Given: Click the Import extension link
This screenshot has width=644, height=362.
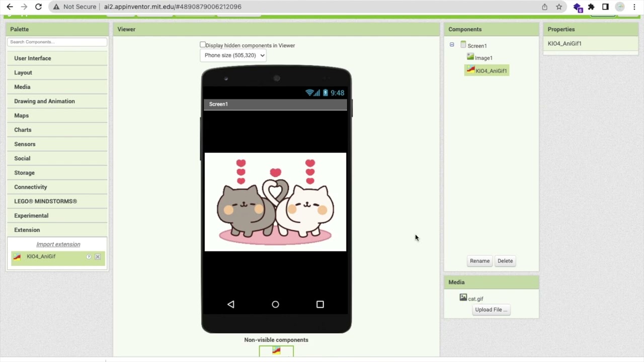Looking at the screenshot, I should 58,244.
